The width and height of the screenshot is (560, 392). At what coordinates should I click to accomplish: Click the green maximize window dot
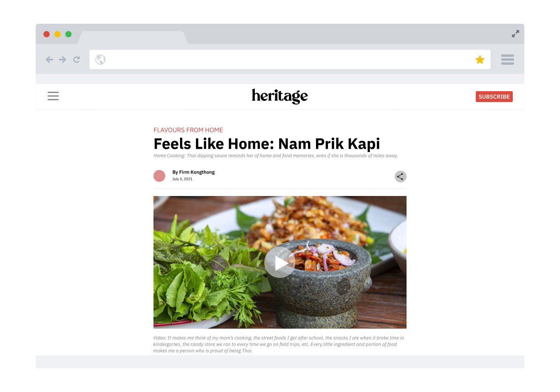tap(68, 34)
